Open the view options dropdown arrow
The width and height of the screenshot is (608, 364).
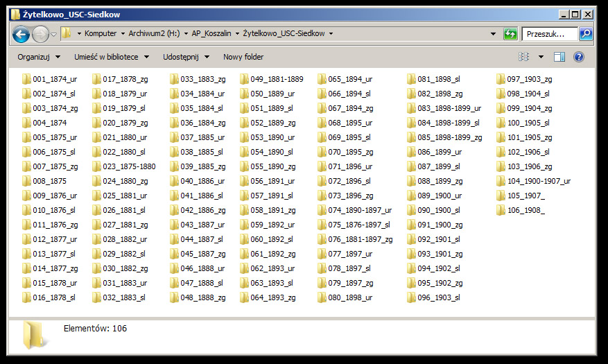click(x=541, y=57)
